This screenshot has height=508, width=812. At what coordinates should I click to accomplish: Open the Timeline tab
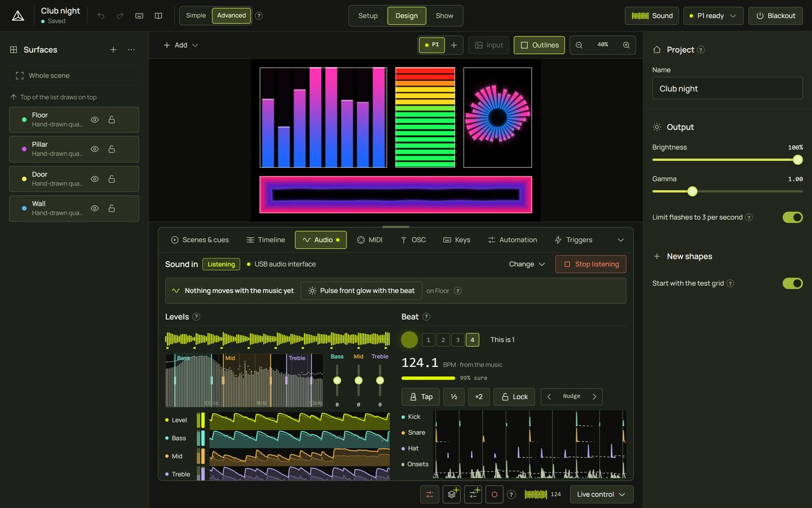click(x=266, y=240)
